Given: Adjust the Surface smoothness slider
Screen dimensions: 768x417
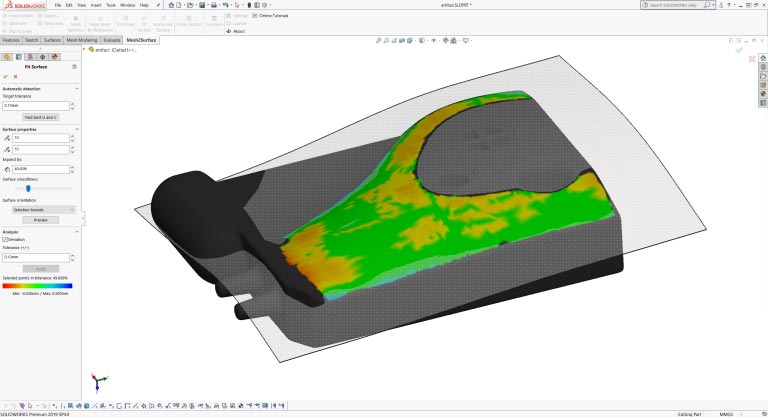Looking at the screenshot, I should [x=29, y=188].
